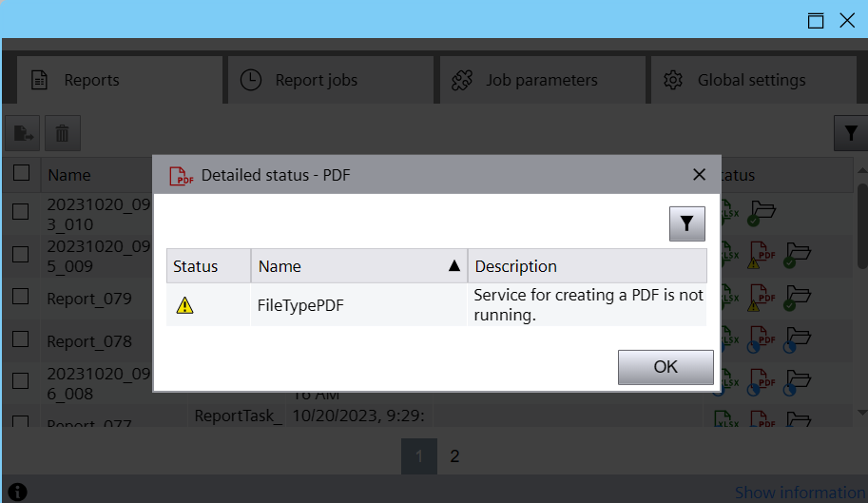The image size is (868, 503).
Task: Toggle the select-all checkbox in header
Action: point(21,173)
